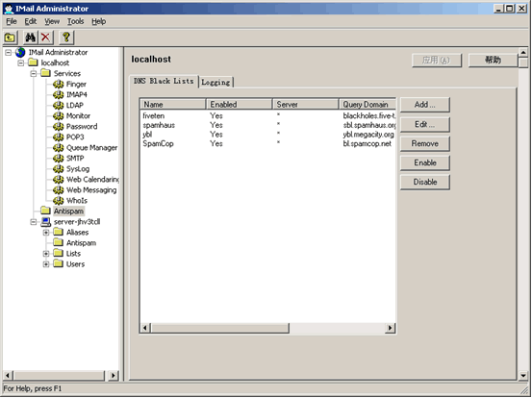Expand the Aliases folder node
Image resolution: width=532 pixels, height=398 pixels.
pos(46,233)
